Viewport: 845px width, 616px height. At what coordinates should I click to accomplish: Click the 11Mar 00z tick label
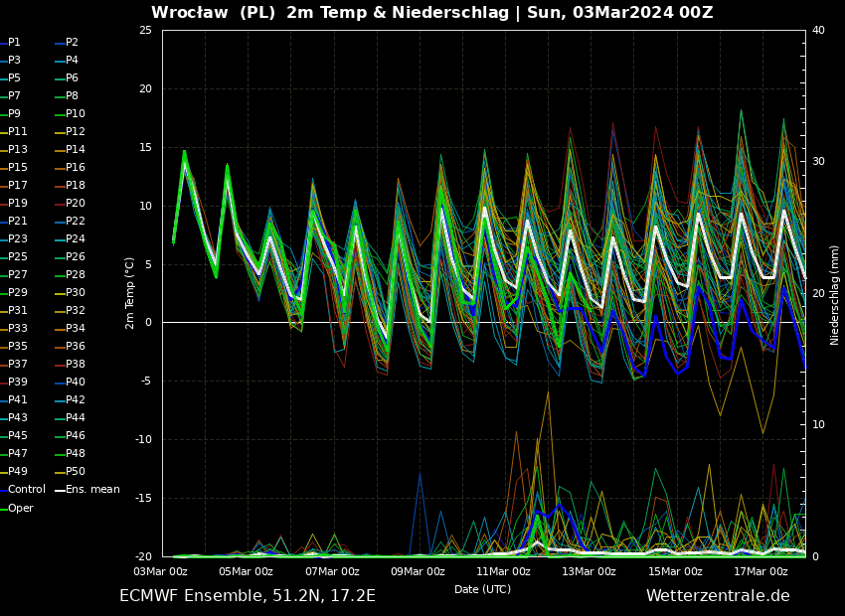503,572
